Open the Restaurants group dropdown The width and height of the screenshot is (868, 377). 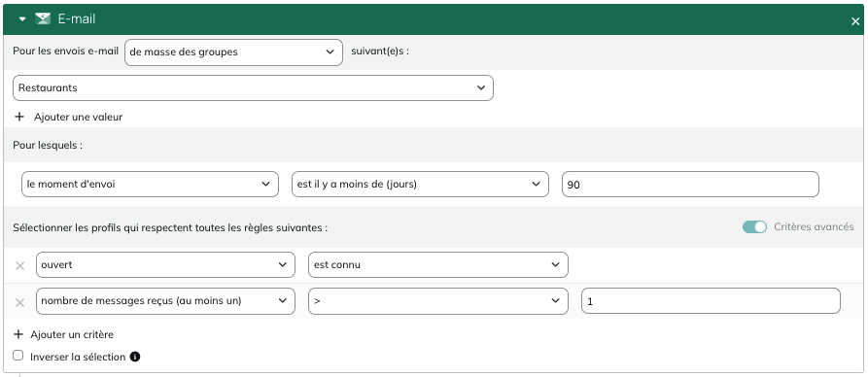253,88
